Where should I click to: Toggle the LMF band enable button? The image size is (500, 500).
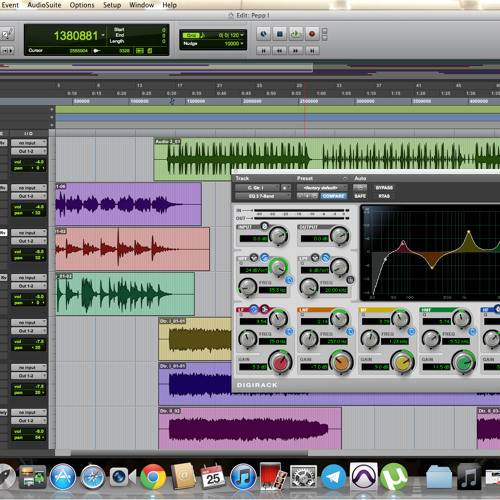350,331
